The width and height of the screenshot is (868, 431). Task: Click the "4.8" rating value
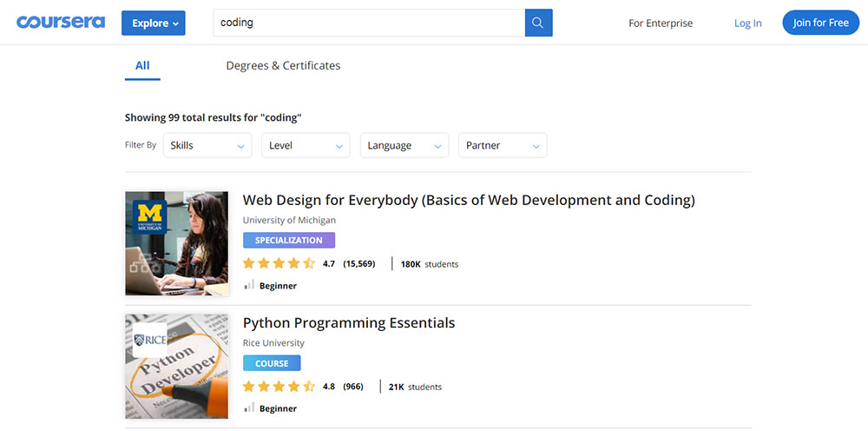329,387
